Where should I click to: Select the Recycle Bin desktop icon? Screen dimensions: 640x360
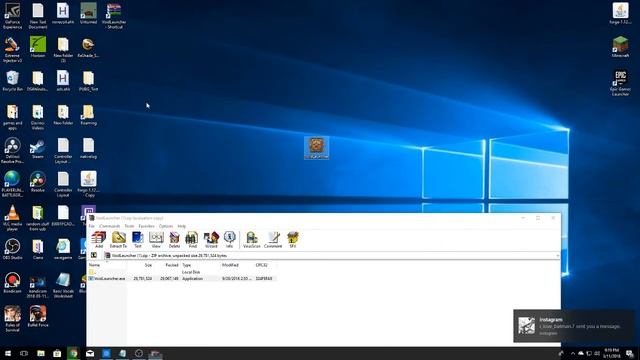[x=12, y=81]
